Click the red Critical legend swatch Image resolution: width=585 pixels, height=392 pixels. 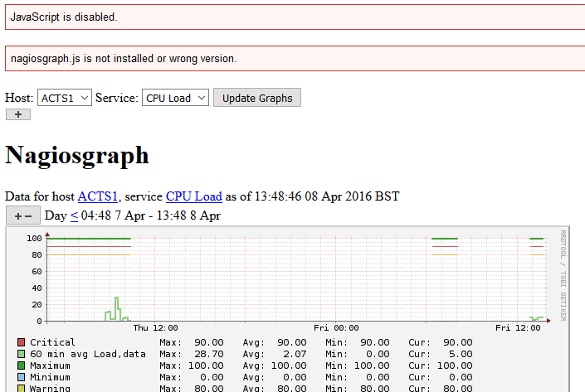[x=22, y=342]
